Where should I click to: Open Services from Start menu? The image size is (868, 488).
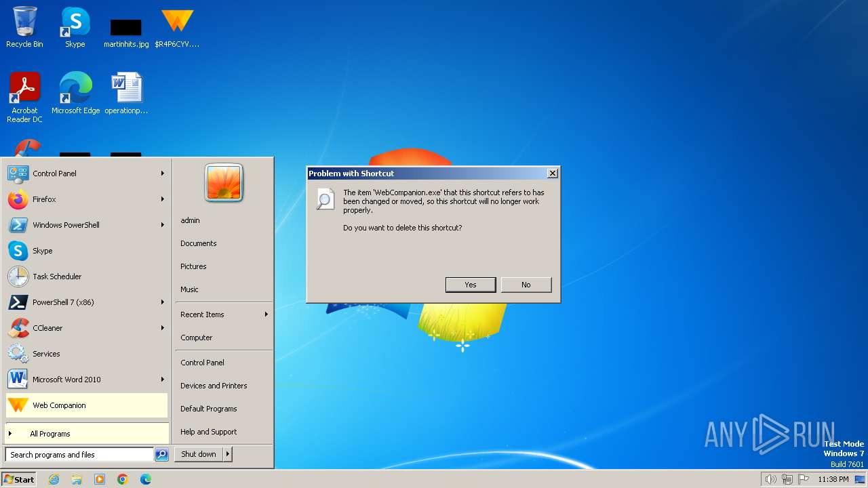(x=87, y=354)
